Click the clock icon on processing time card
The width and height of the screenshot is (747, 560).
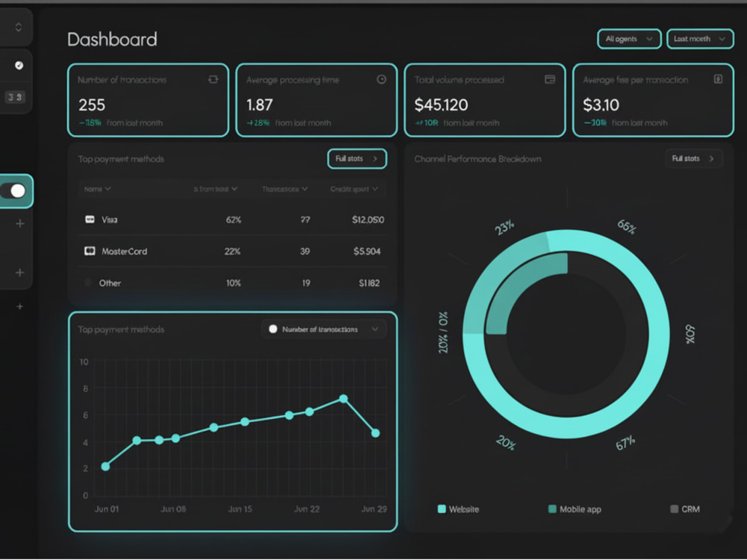(381, 80)
